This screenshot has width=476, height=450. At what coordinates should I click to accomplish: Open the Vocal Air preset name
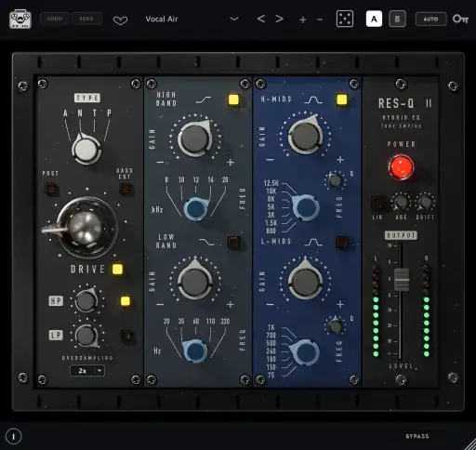[162, 19]
